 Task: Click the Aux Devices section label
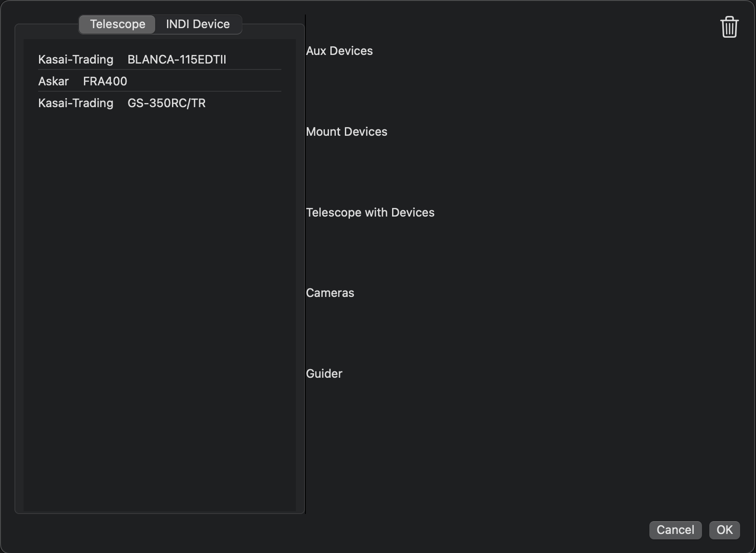coord(339,51)
